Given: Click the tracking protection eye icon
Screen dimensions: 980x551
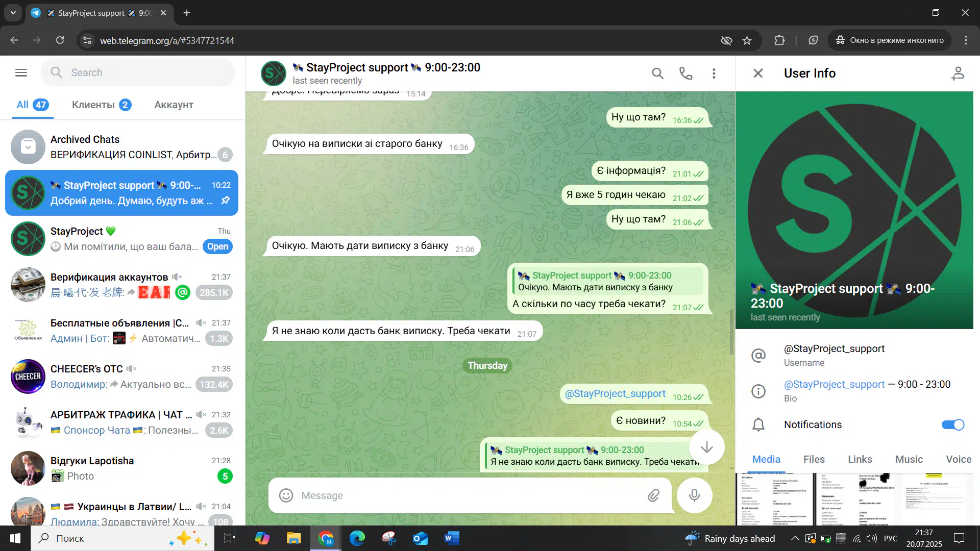Looking at the screenshot, I should click(x=726, y=40).
